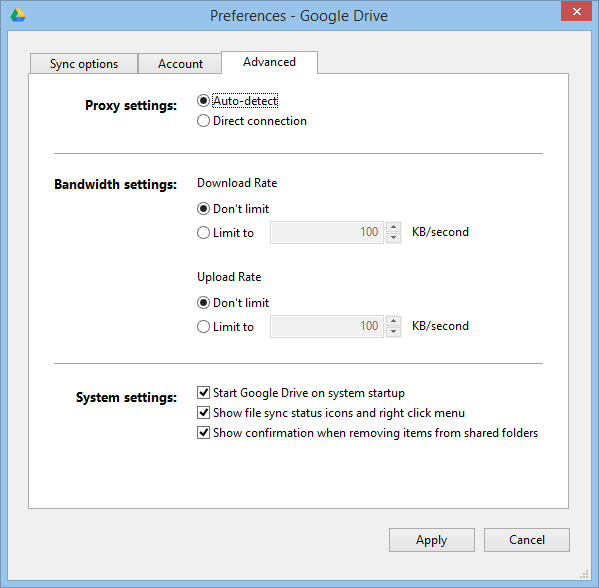
Task: Increase download limit with up arrow
Action: [x=393, y=227]
